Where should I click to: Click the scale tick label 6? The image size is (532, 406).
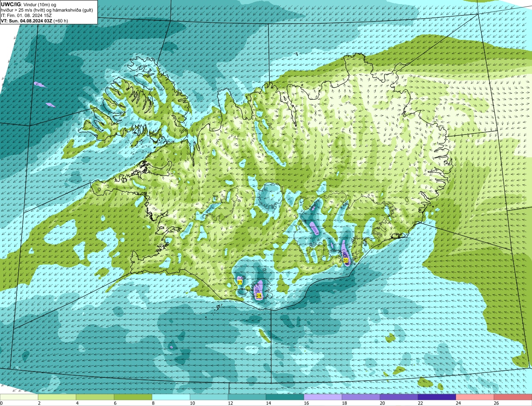click(115, 403)
